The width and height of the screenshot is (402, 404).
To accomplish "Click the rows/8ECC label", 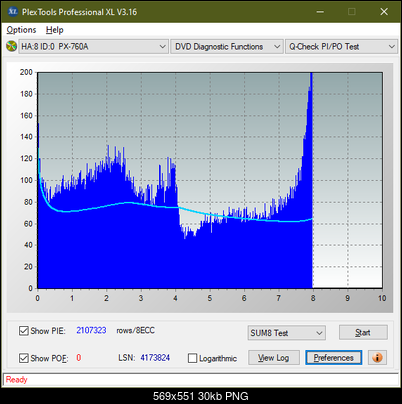I will (x=135, y=330).
